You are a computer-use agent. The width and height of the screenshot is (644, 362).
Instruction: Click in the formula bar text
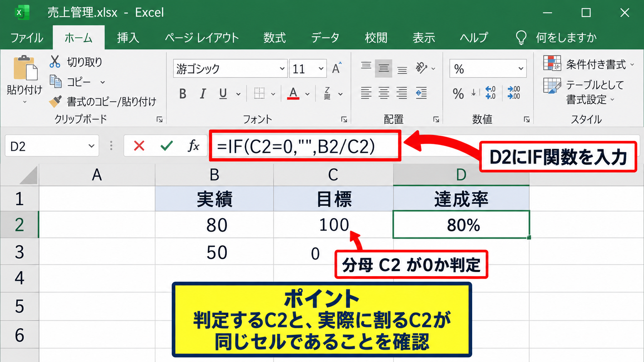click(296, 146)
